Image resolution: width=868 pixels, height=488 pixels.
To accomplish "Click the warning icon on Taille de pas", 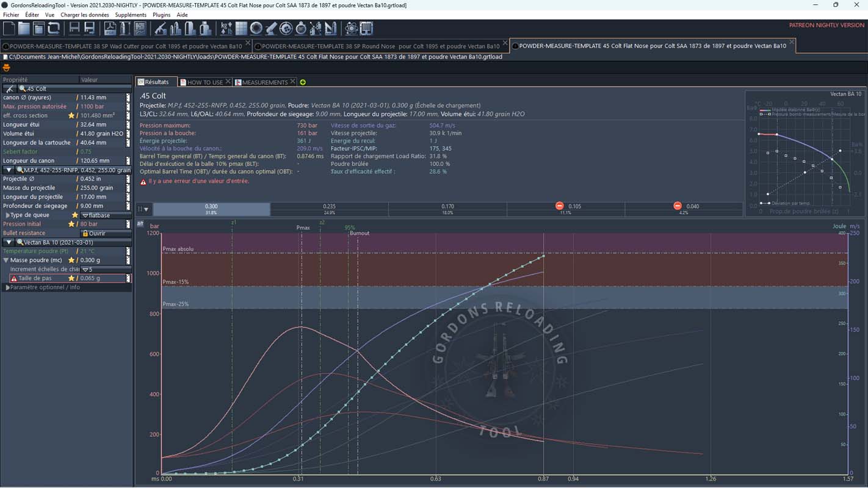I will [14, 278].
